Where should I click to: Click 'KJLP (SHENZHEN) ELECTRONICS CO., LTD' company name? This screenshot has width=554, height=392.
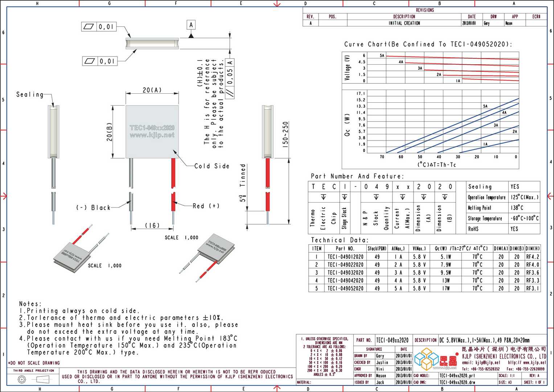[504, 356]
